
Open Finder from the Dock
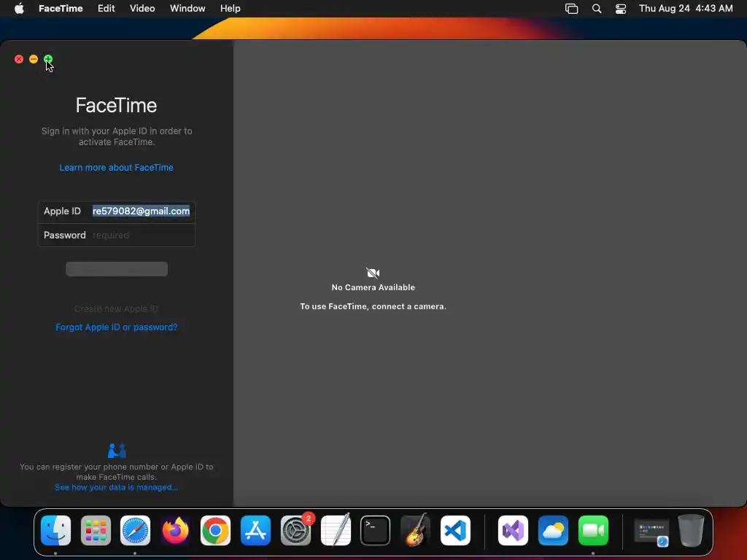pyautogui.click(x=55, y=530)
